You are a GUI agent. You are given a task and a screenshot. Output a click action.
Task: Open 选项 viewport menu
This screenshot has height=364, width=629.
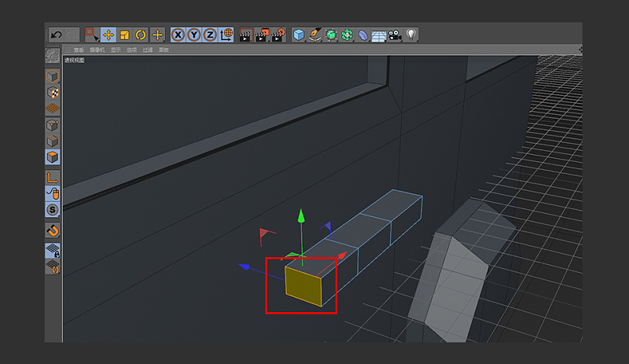pyautogui.click(x=131, y=50)
